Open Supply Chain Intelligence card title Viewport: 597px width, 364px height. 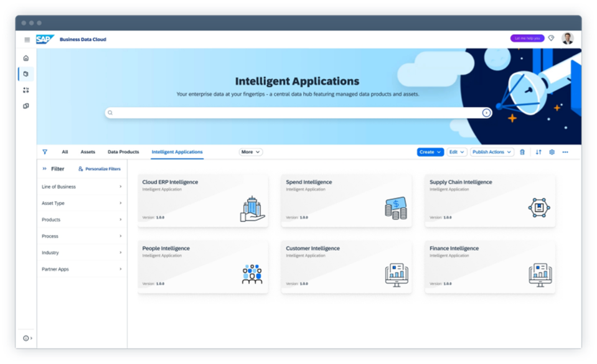coord(461,182)
